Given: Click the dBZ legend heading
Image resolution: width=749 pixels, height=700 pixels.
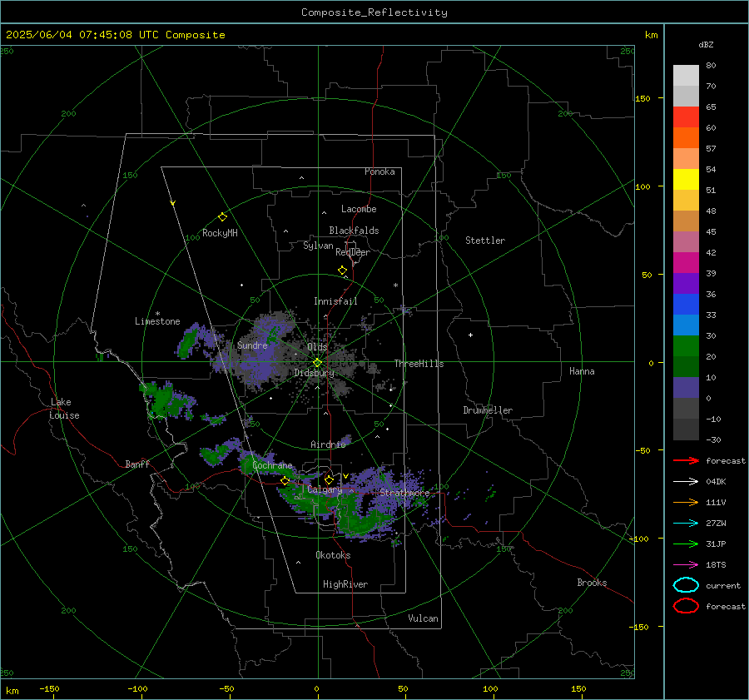Looking at the screenshot, I should [x=706, y=44].
